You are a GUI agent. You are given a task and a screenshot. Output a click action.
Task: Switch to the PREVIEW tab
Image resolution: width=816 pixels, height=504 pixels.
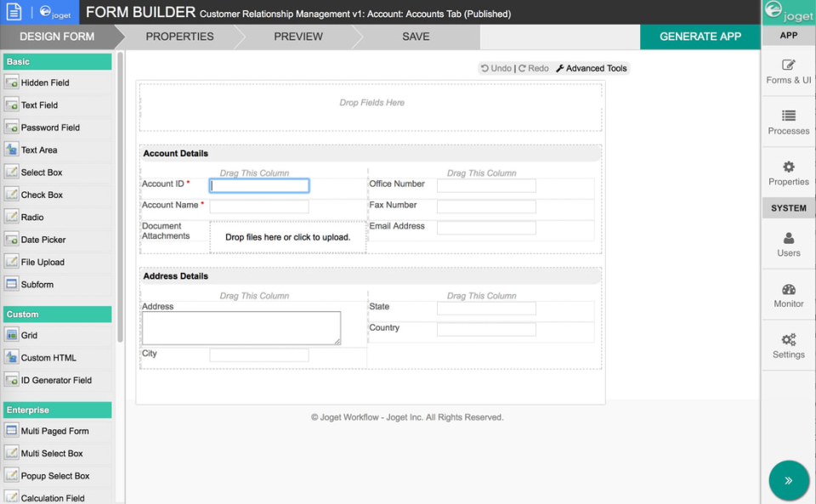297,37
